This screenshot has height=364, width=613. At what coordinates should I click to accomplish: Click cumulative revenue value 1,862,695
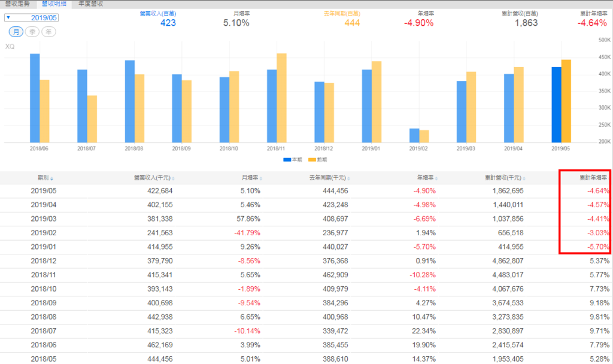click(x=508, y=191)
